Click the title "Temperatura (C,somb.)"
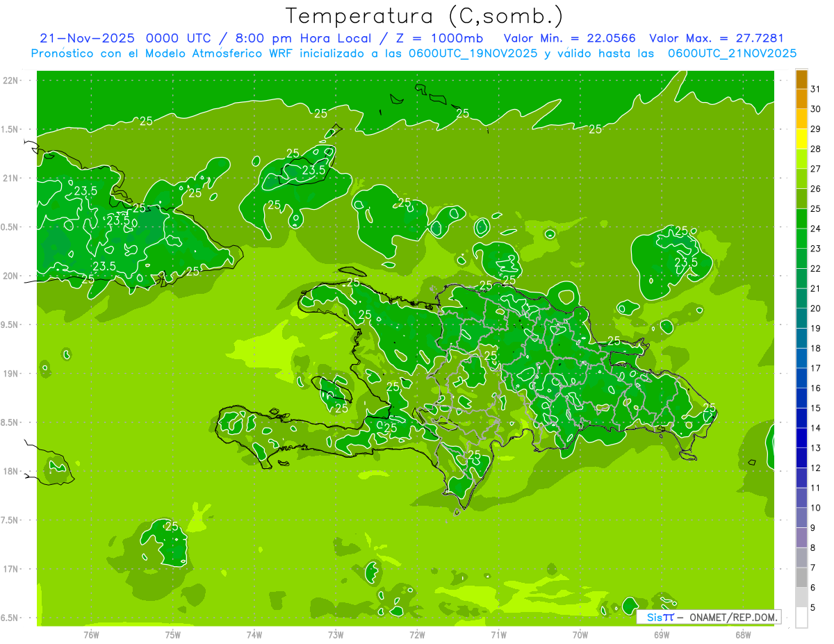834x644 pixels. [x=424, y=16]
